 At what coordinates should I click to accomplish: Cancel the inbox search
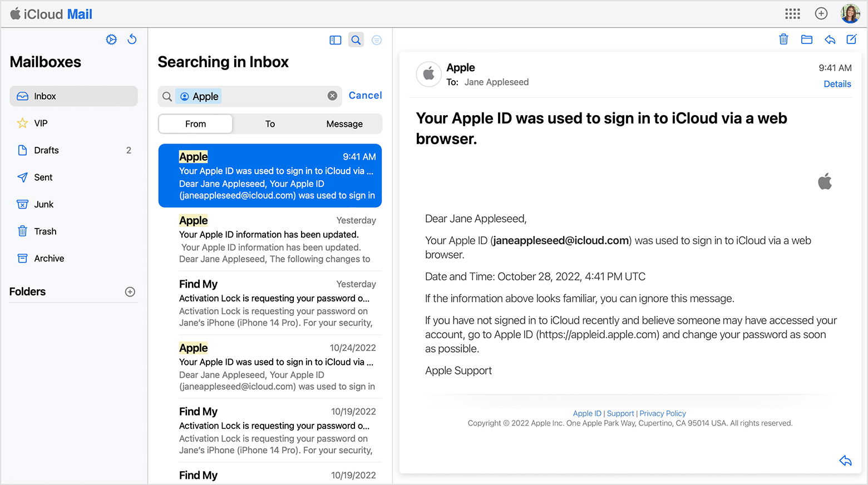[365, 96]
